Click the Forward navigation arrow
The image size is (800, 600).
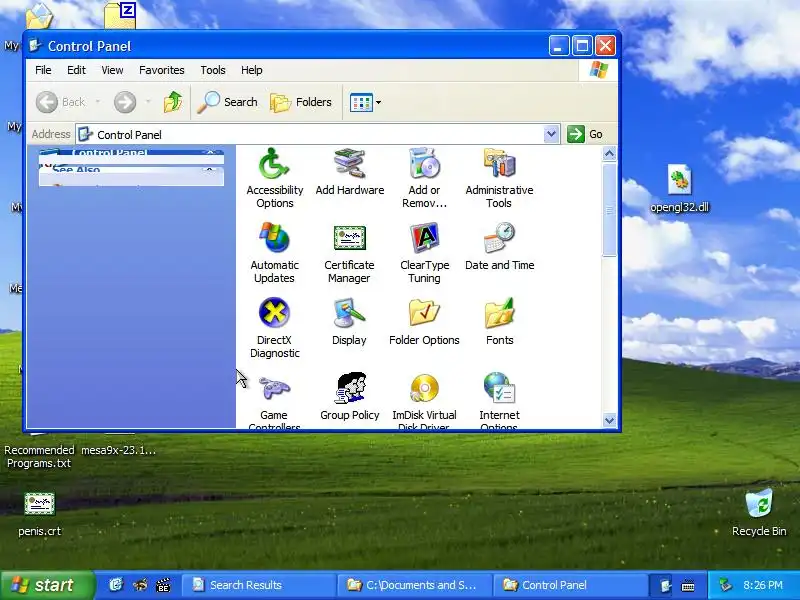click(125, 102)
